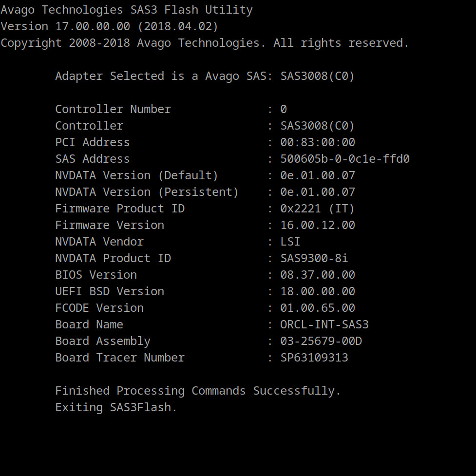
Task: Click the Exiting SAS3Flash text
Action: [x=116, y=407]
